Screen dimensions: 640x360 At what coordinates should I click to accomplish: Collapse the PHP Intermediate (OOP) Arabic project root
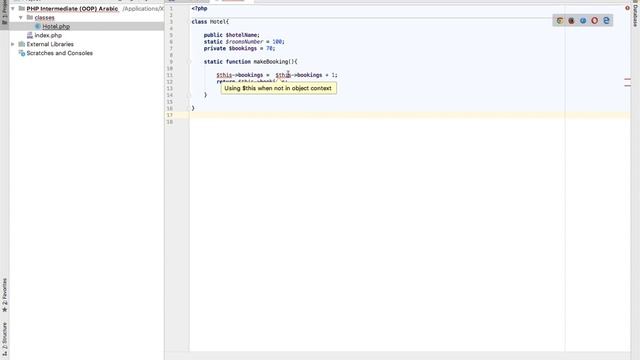(x=13, y=8)
